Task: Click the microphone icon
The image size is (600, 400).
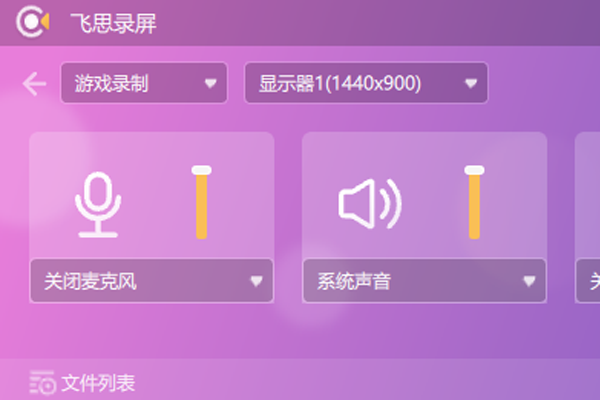Action: click(98, 205)
